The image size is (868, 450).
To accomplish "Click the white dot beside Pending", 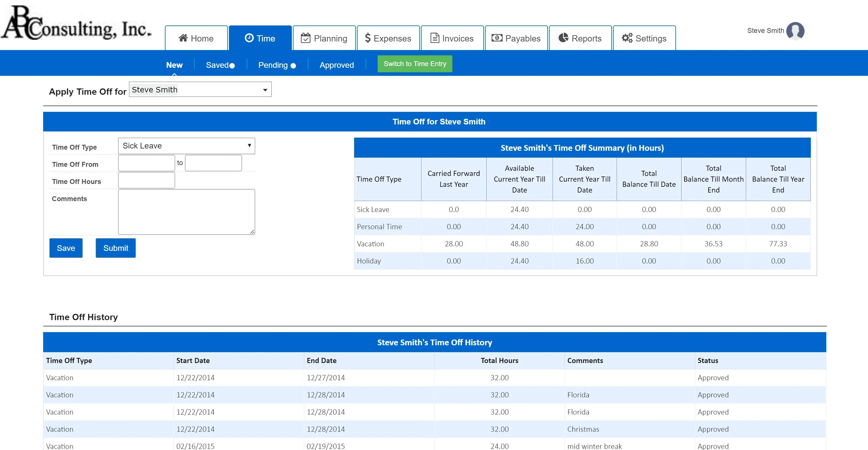I will 293,66.
